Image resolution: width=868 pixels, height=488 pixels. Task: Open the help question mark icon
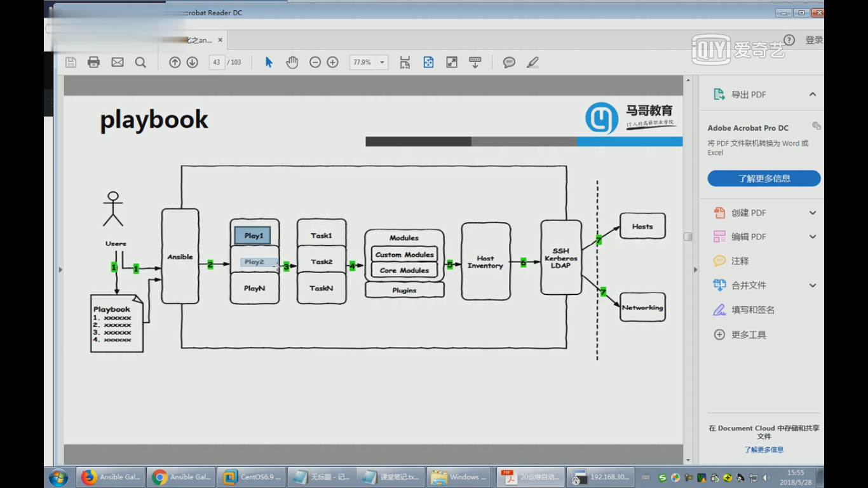[789, 40]
